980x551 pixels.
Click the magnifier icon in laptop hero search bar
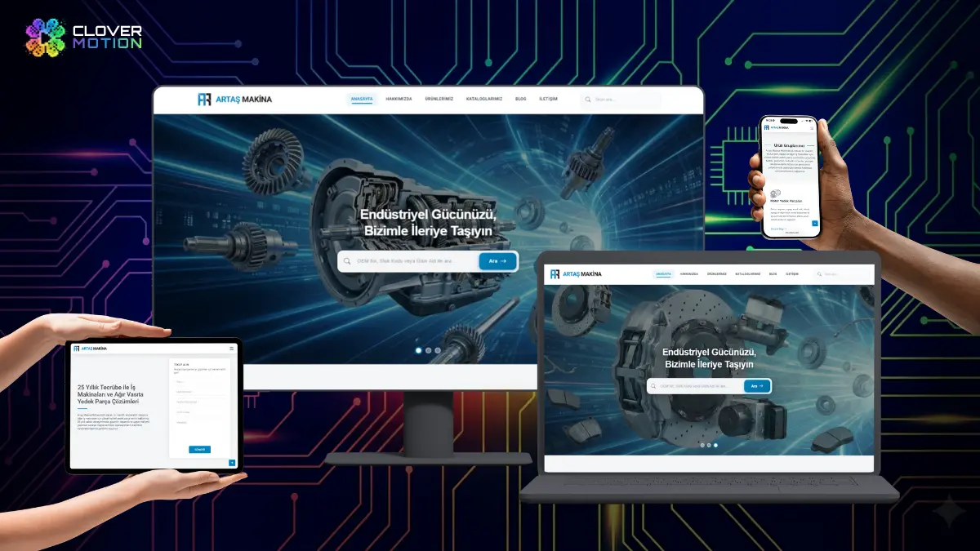pyautogui.click(x=653, y=386)
